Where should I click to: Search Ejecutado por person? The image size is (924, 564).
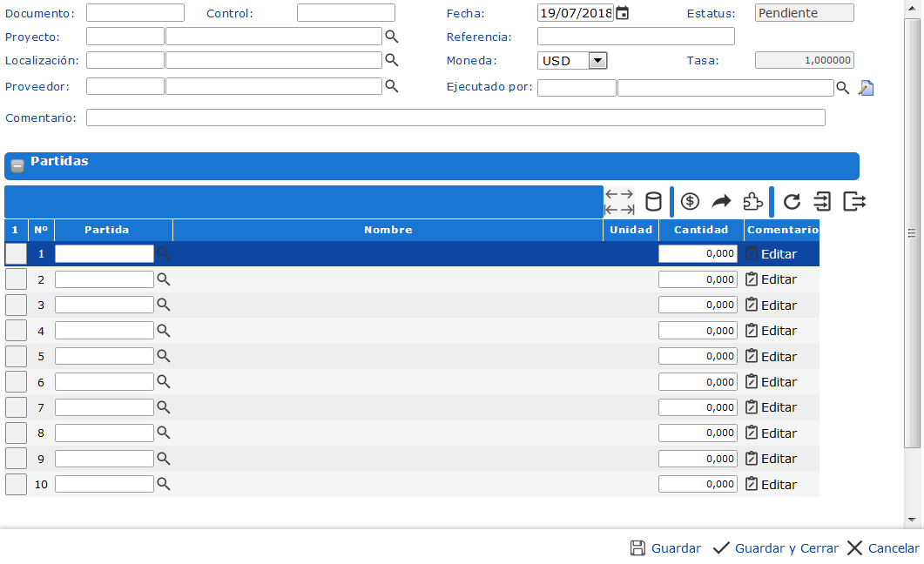coord(843,88)
